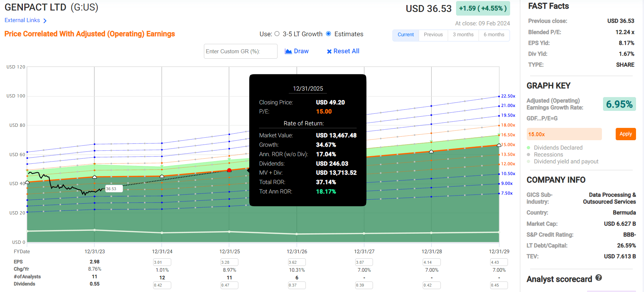Viewport: 644px width, 292px height.
Task: Edit the 12/31/27 EPS field 3.87
Action: pyautogui.click(x=364, y=262)
